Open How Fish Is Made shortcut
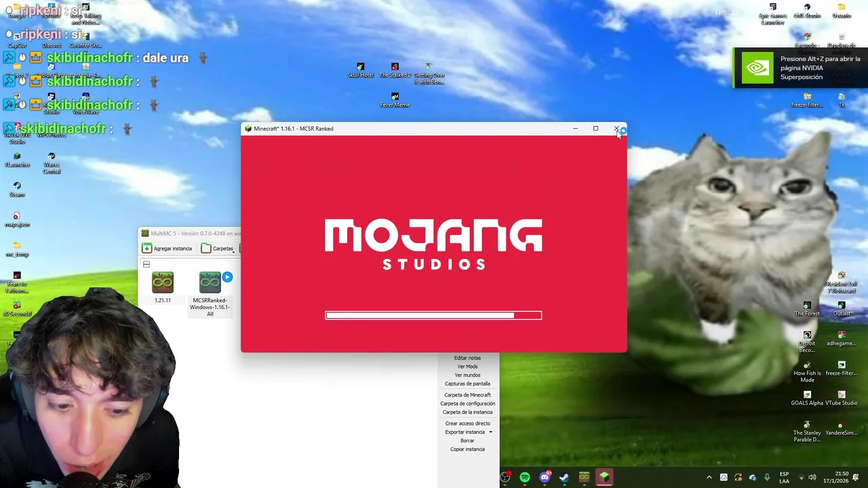This screenshot has height=488, width=868. tap(807, 372)
